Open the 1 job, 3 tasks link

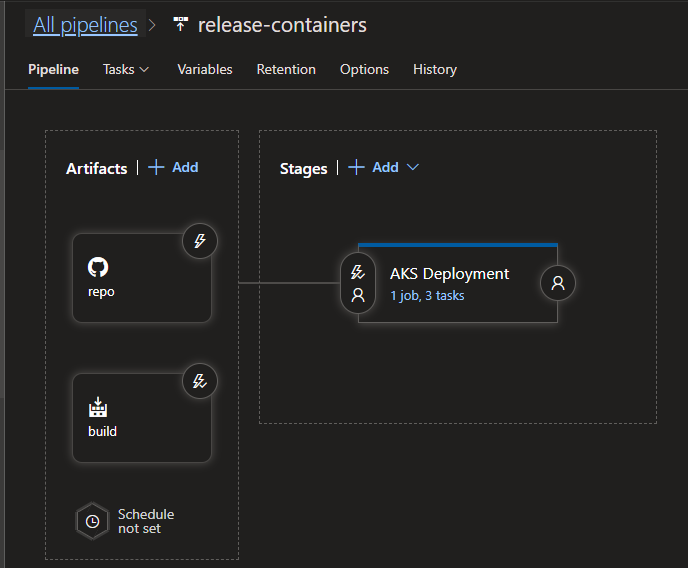click(427, 296)
